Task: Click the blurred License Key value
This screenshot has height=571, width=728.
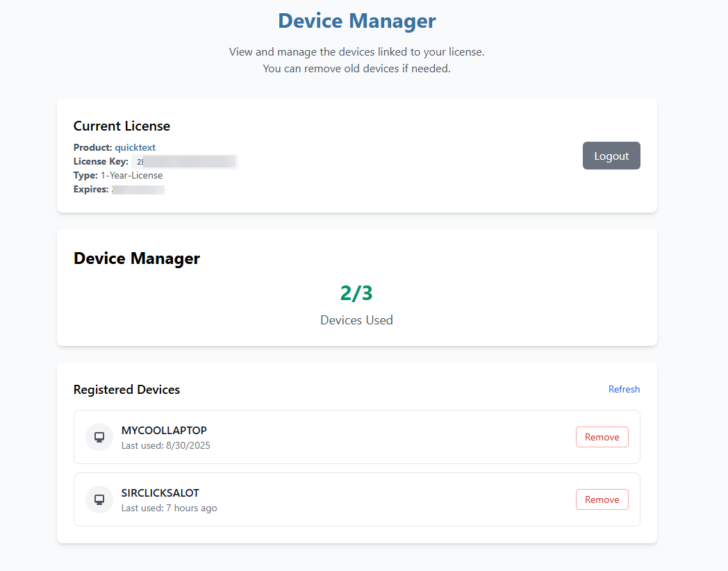Action: tap(185, 162)
